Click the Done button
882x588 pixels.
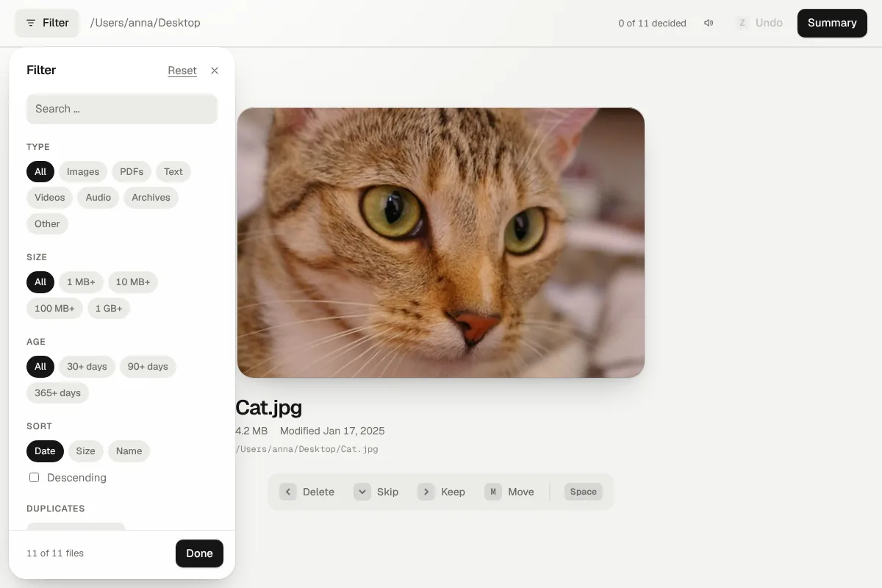(199, 553)
